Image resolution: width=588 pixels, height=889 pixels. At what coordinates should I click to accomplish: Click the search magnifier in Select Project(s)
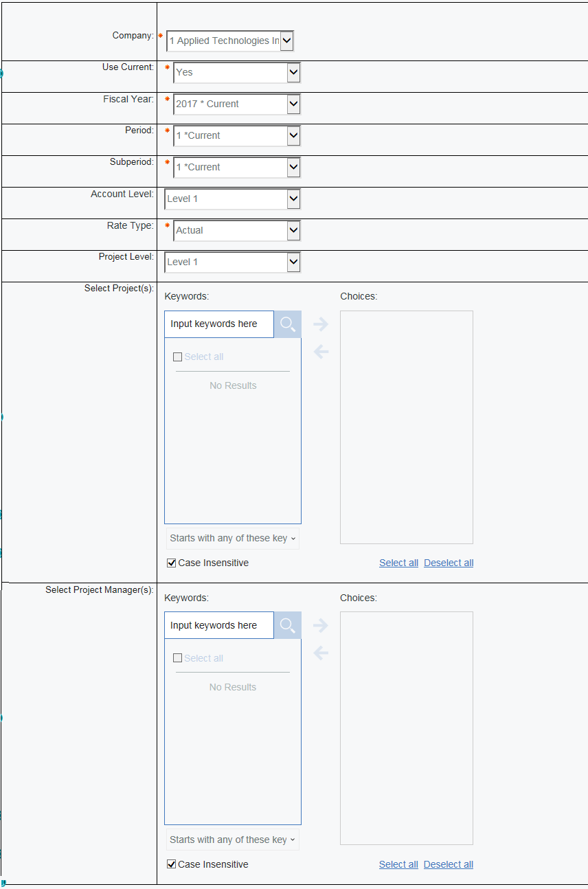click(x=287, y=324)
